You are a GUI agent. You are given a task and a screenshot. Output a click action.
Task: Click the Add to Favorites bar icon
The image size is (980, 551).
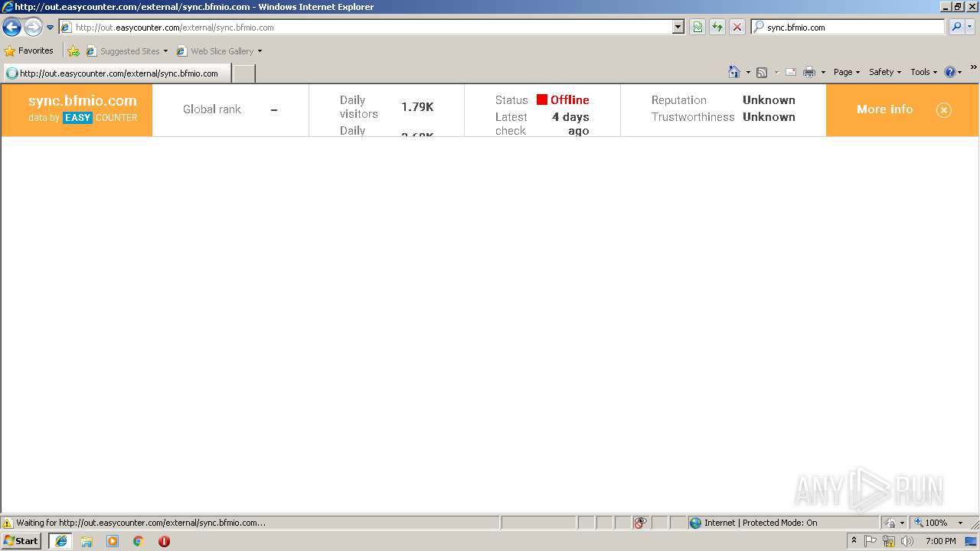tap(73, 51)
